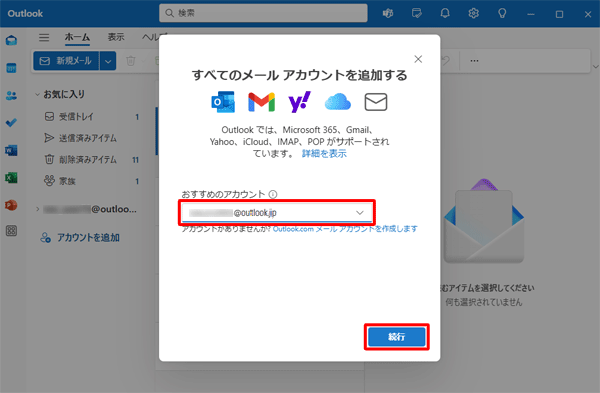
Task: Click 新規メール button
Action: click(66, 61)
